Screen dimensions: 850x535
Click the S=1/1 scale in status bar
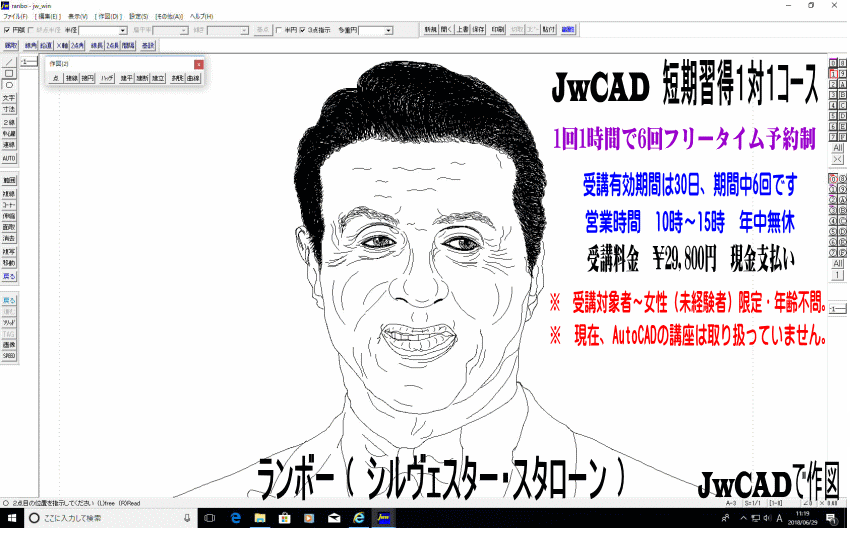click(752, 504)
